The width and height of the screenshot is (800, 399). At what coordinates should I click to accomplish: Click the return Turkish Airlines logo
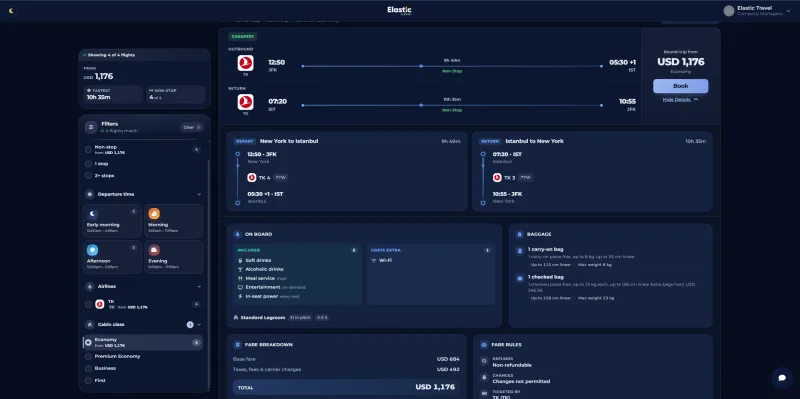tap(245, 102)
